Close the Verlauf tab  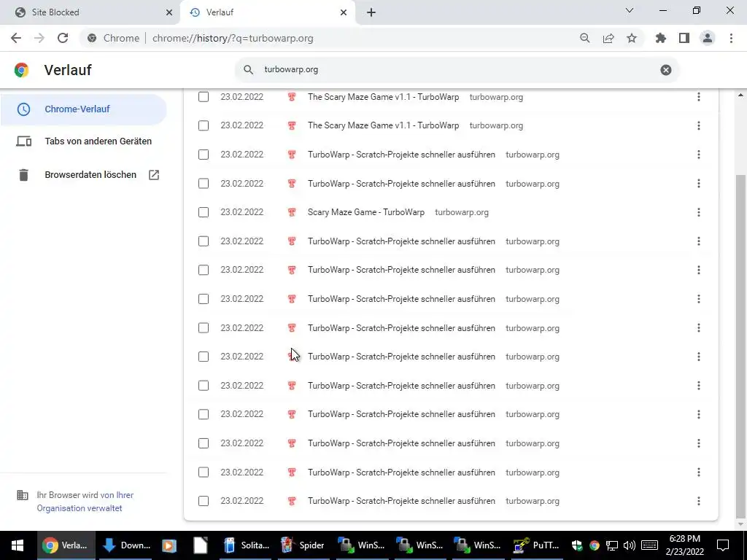click(344, 12)
